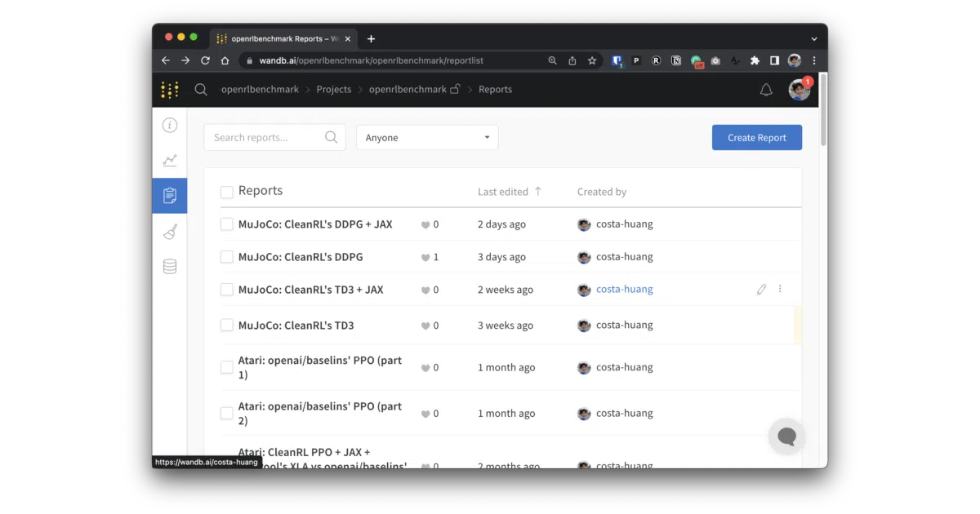
Task: Open the MuJoCo: CleanRL's TD3 + JAX report
Action: coord(310,290)
